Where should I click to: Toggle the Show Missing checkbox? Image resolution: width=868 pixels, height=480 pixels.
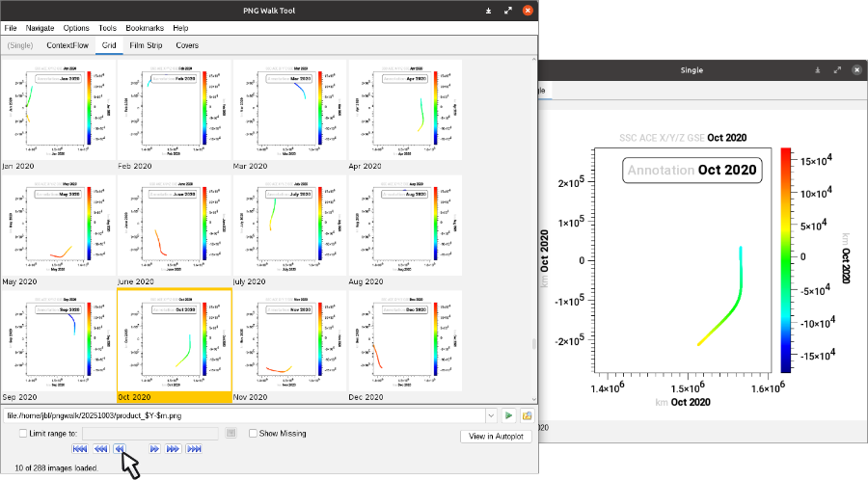click(x=254, y=434)
